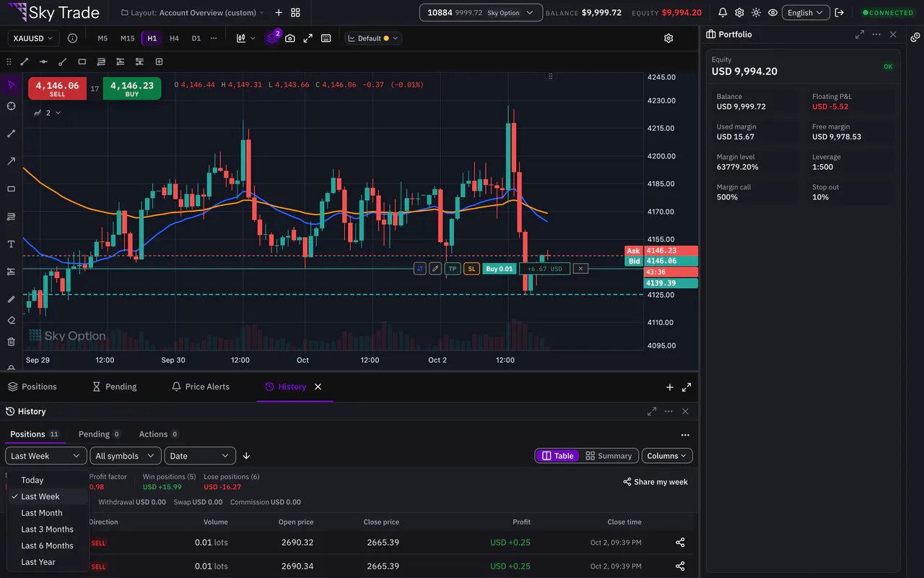
Task: Click the TP button on the order line
Action: tap(453, 269)
